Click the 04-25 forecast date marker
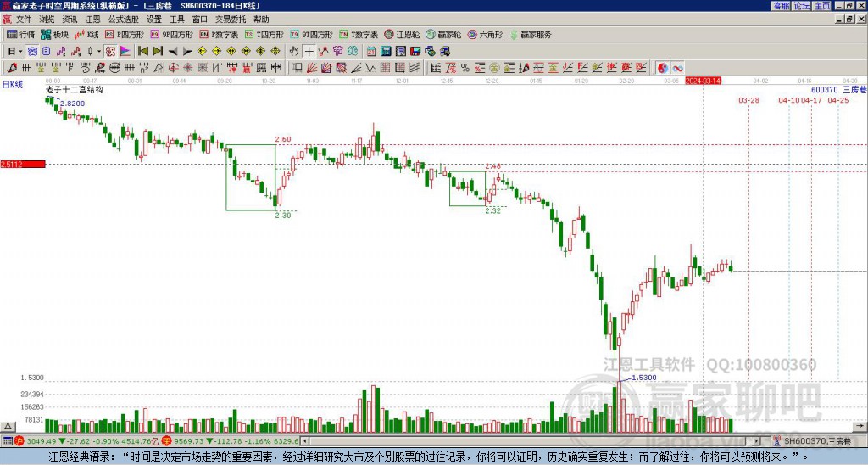The width and height of the screenshot is (868, 465). (x=838, y=100)
